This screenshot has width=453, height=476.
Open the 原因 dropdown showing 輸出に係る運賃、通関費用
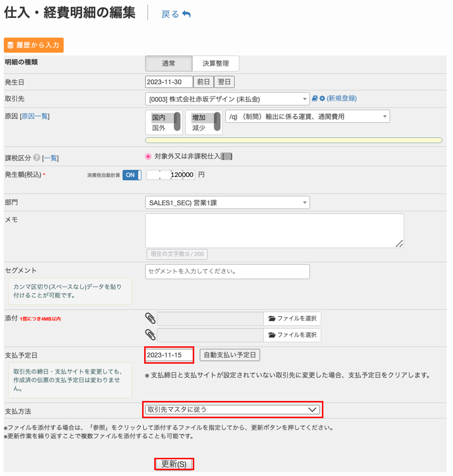(307, 117)
